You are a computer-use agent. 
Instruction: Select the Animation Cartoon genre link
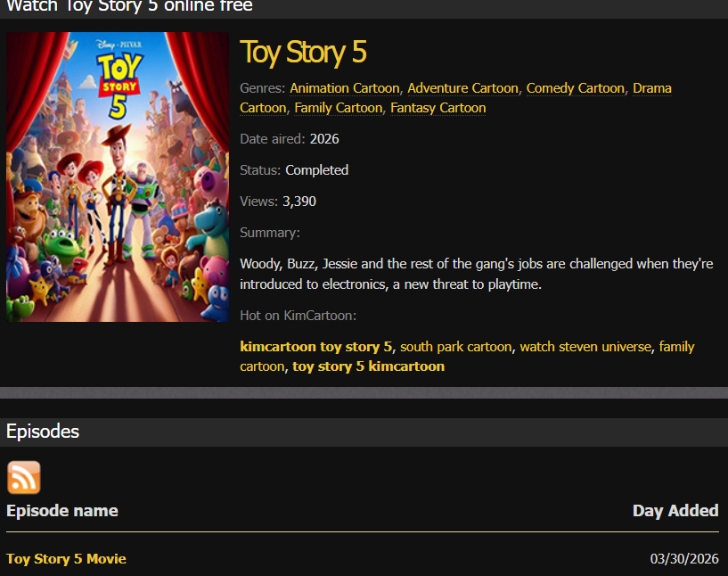(x=345, y=87)
